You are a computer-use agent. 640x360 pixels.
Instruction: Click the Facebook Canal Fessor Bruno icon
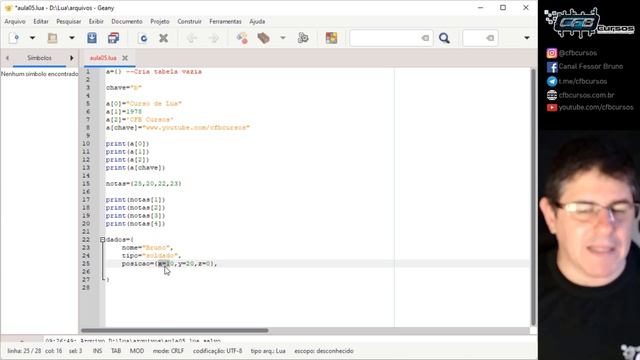tap(552, 67)
